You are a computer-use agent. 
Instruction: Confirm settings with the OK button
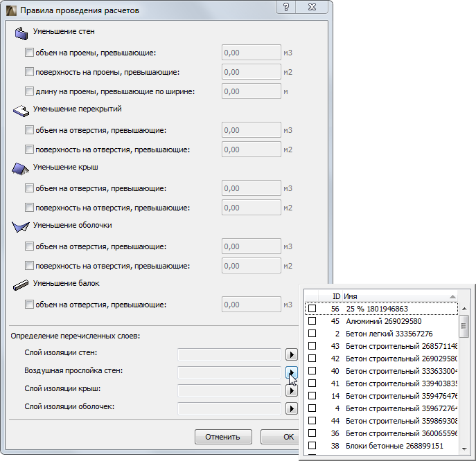[280, 437]
